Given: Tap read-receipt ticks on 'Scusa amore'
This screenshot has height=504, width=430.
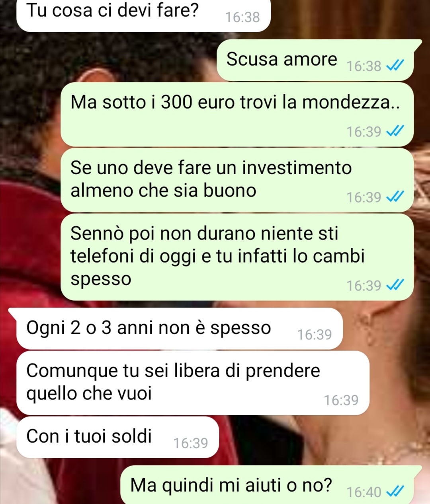Looking at the screenshot, I should 396,65.
